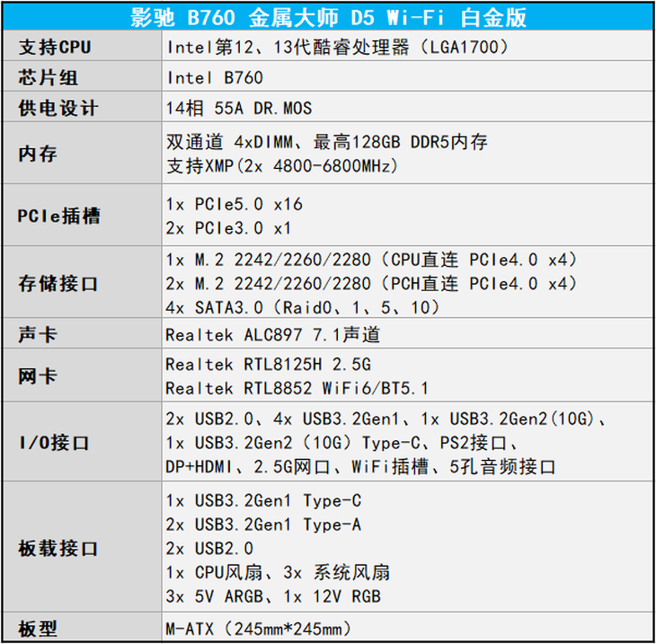The image size is (656, 644).
Task: Select the '板载接口' row label
Action: (x=58, y=549)
